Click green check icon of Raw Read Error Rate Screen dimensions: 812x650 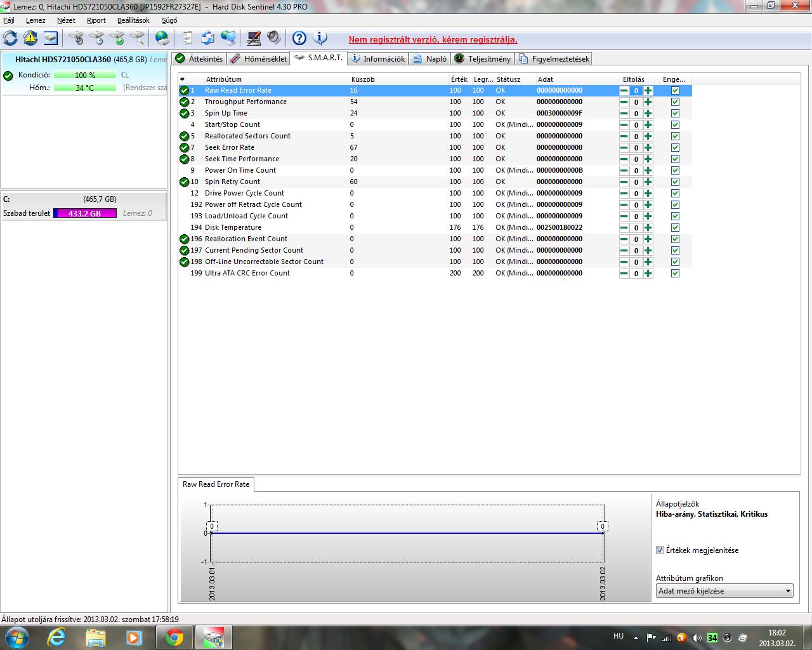click(x=184, y=91)
